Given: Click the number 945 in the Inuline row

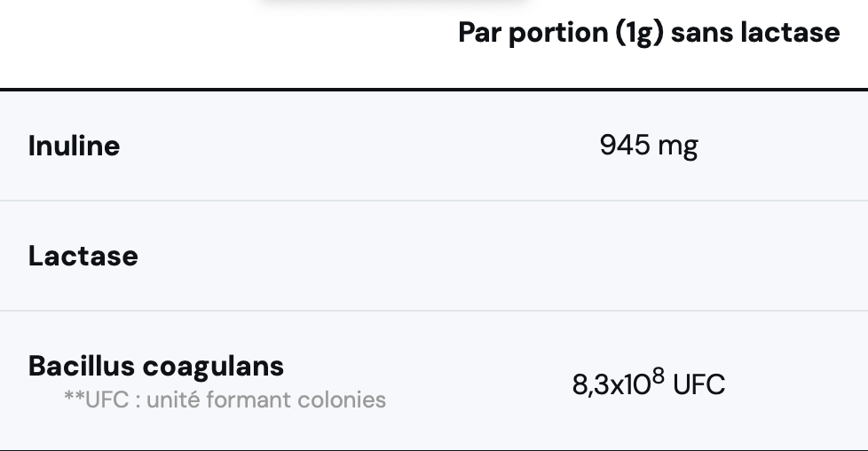Looking at the screenshot, I should (x=625, y=144).
